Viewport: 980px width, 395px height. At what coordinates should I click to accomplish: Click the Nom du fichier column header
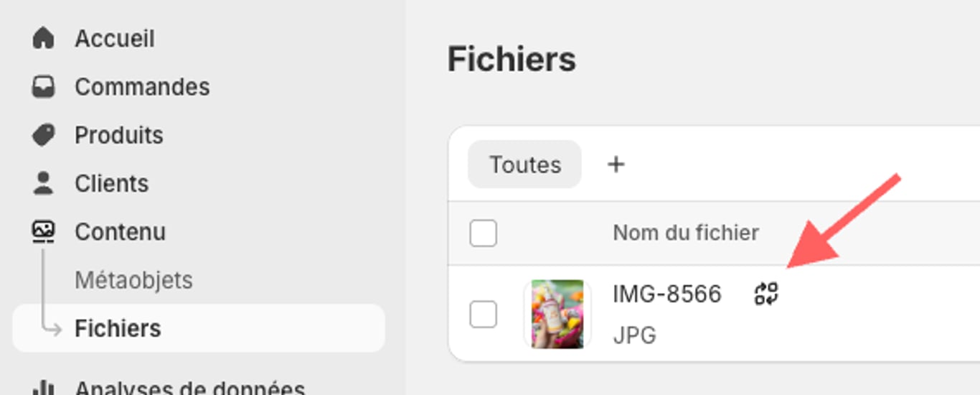click(x=685, y=233)
